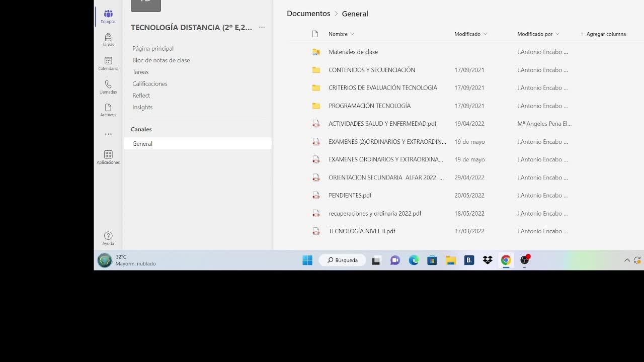The height and width of the screenshot is (362, 644).
Task: Click the team avatar tile above the team name
Action: pos(146,5)
